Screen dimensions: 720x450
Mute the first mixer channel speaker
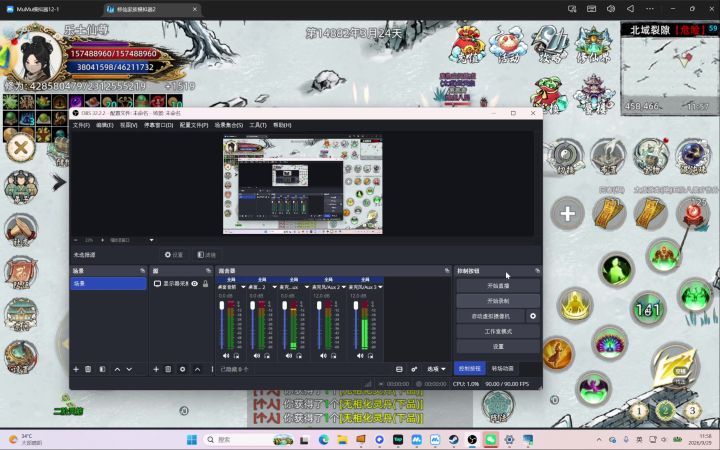coord(226,355)
